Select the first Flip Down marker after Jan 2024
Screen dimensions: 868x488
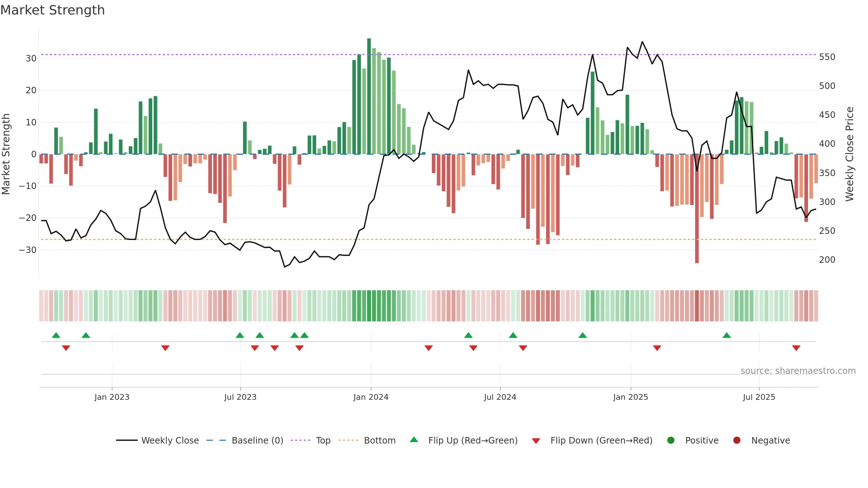429,348
